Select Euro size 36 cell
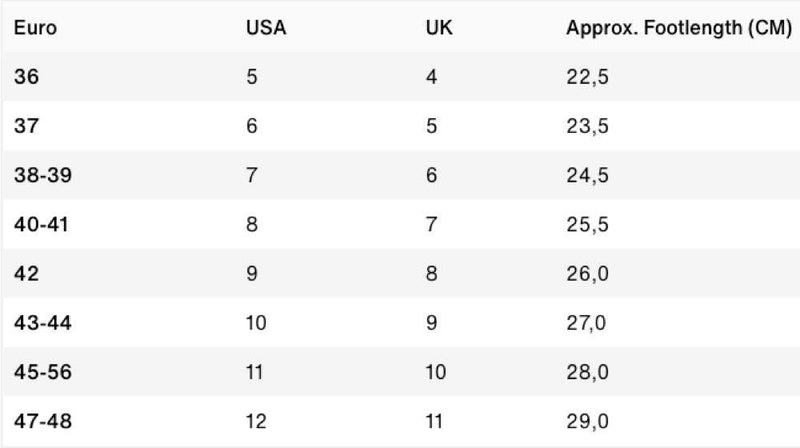This screenshot has width=800, height=448. click(x=27, y=77)
